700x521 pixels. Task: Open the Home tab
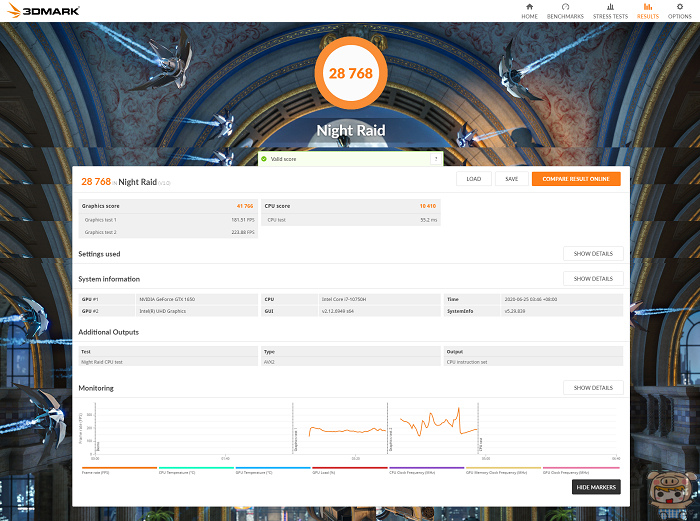529,11
